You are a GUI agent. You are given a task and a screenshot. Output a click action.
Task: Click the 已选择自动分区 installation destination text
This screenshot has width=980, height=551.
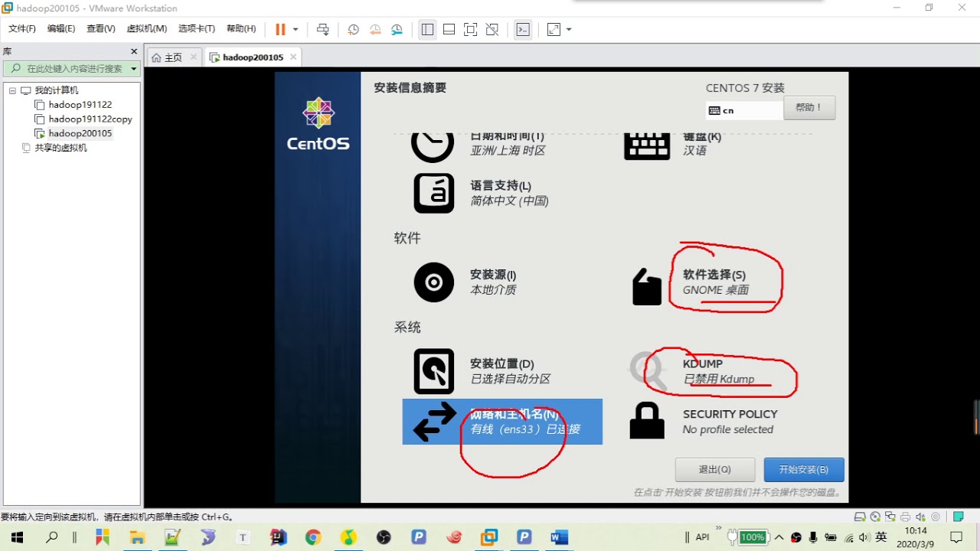coord(510,379)
